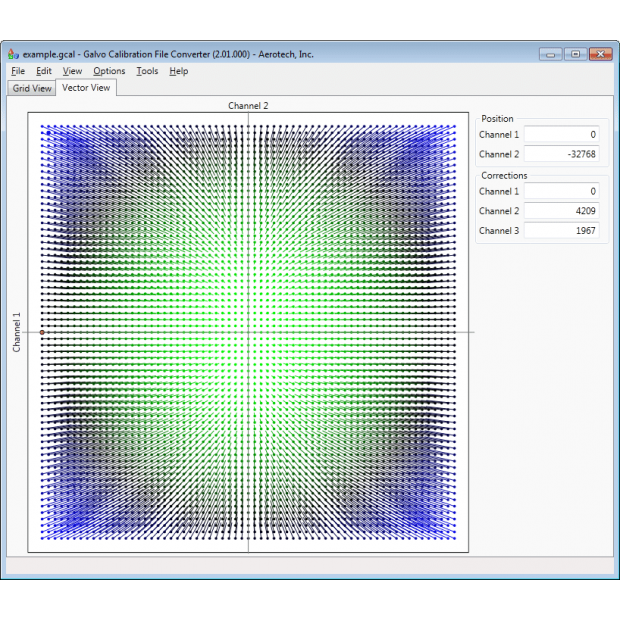Switch to the Grid View tab
The image size is (620, 620).
tap(31, 88)
